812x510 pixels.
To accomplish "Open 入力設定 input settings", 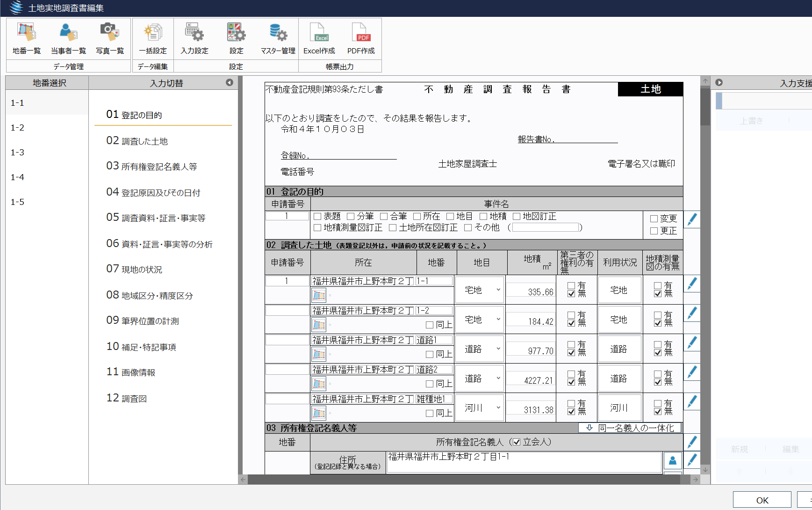I will tap(194, 39).
